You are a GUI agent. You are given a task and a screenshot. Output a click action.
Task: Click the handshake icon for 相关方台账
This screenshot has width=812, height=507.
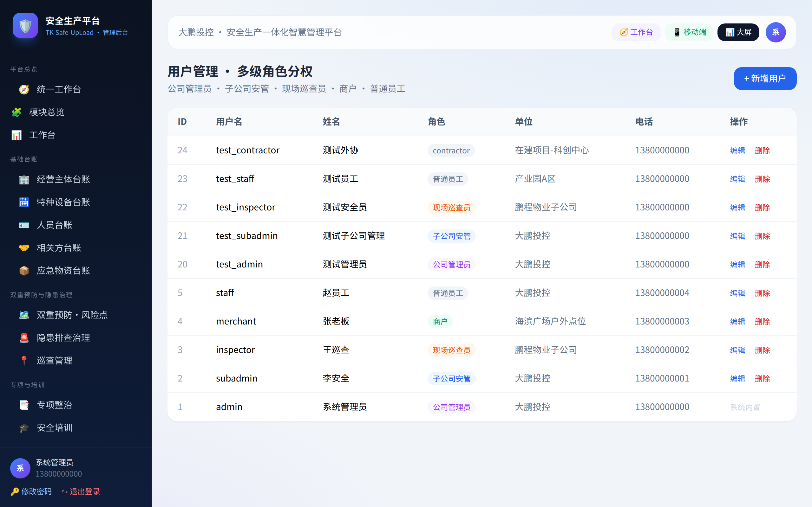coord(24,248)
